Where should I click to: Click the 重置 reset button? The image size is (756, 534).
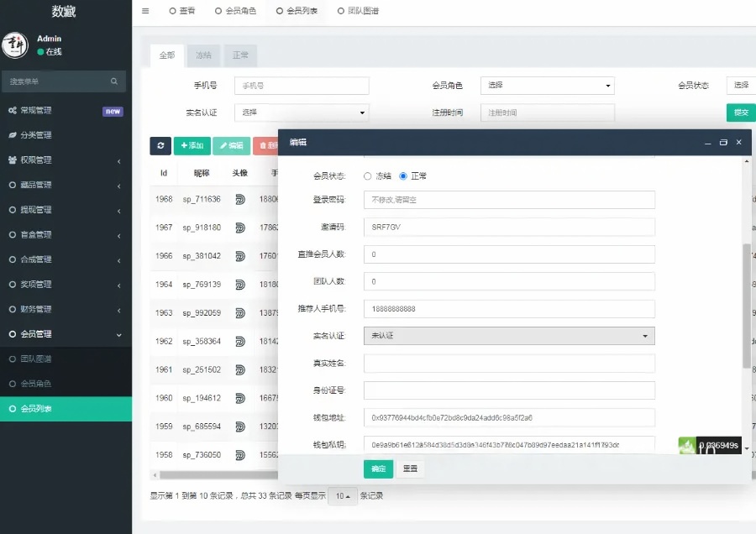(410, 469)
